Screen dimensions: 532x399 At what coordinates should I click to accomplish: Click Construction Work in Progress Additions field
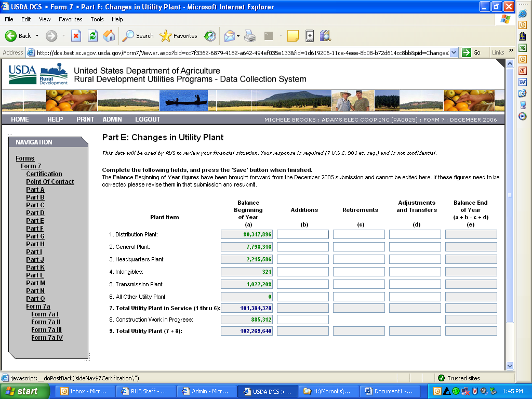[x=303, y=320]
